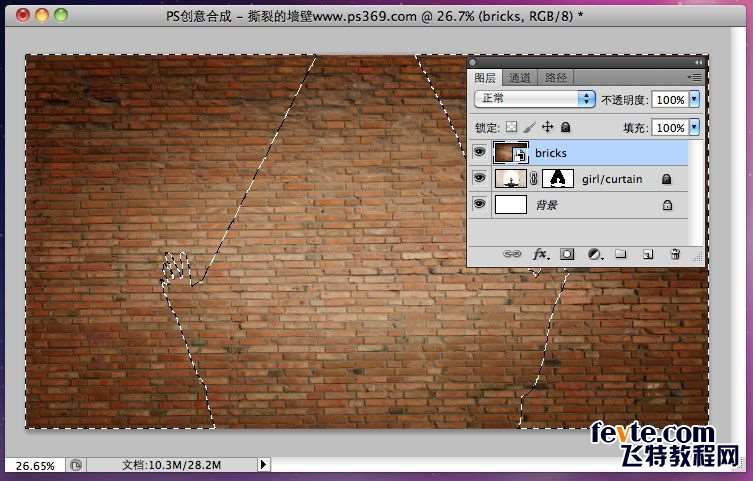Screen dimensions: 753x481
Task: Switch to the 路径 paths tab
Action: [555, 77]
